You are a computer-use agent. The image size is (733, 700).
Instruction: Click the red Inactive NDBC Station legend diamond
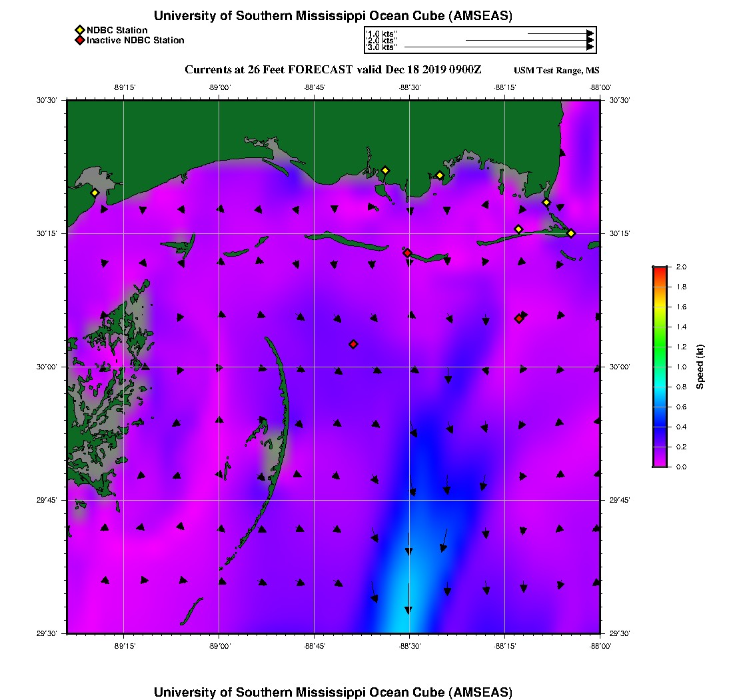(79, 41)
